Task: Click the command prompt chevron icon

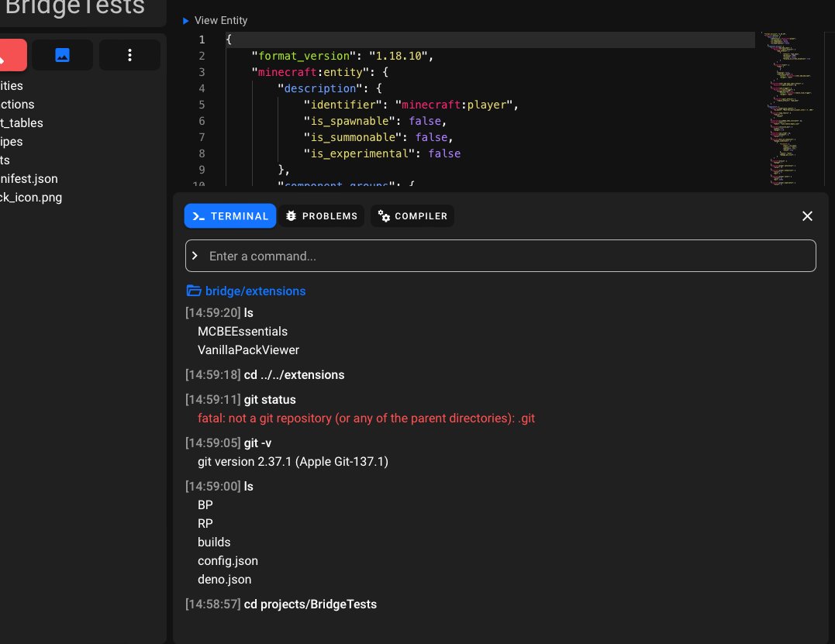Action: [x=195, y=256]
